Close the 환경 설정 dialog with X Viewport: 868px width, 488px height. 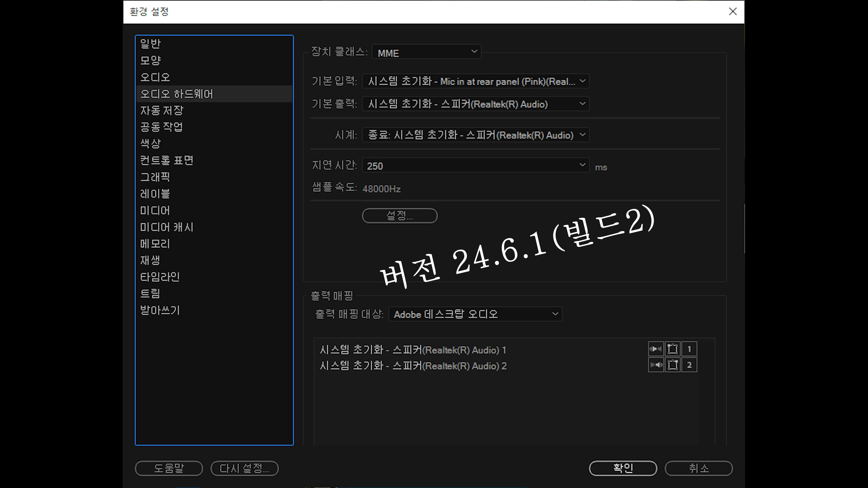coord(733,12)
